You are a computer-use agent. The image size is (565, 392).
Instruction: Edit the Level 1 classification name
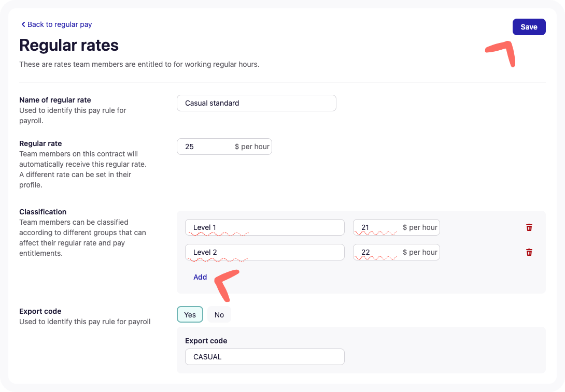click(x=265, y=227)
